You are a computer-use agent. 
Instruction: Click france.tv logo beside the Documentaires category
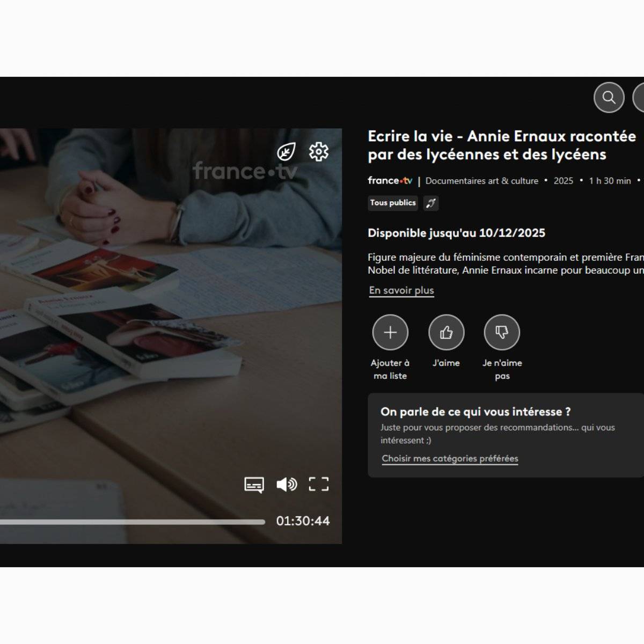(390, 181)
